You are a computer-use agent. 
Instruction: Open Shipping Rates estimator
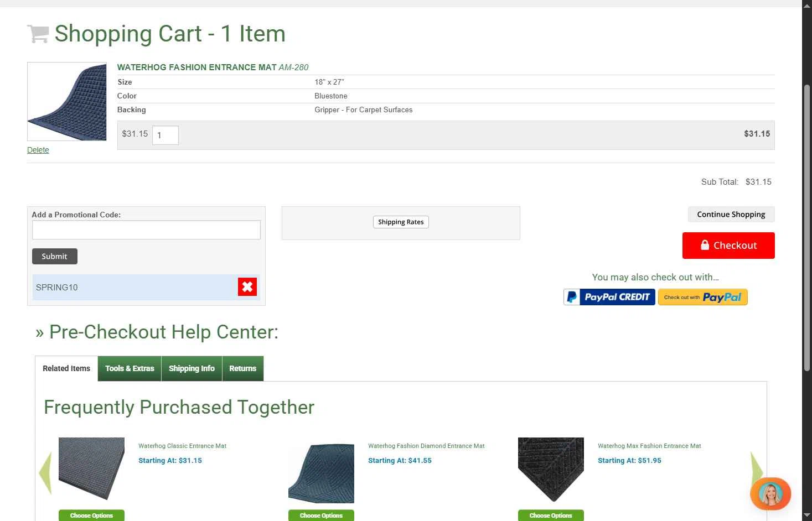pyautogui.click(x=401, y=222)
